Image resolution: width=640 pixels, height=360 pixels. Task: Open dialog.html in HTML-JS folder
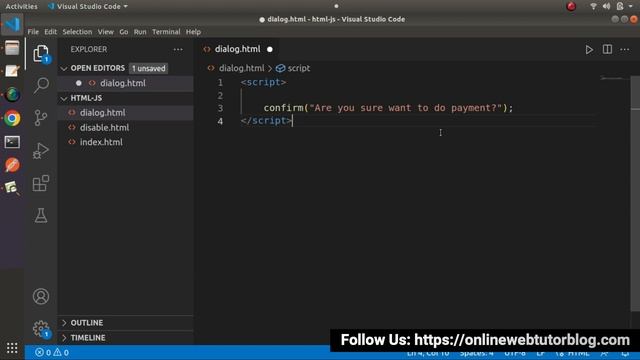[x=125, y=113]
